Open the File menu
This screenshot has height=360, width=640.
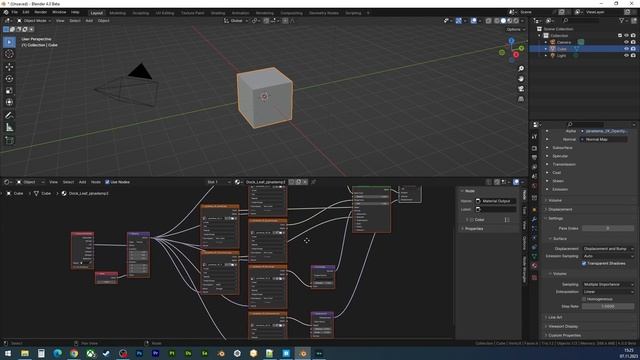tap(15, 13)
